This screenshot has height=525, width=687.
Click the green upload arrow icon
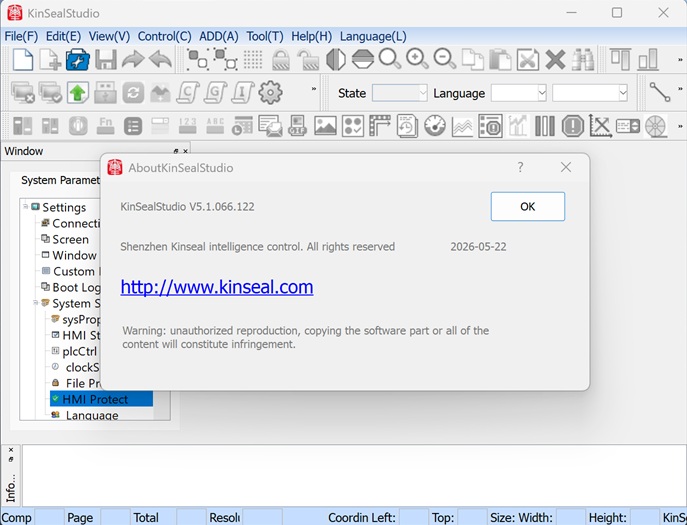click(x=78, y=92)
